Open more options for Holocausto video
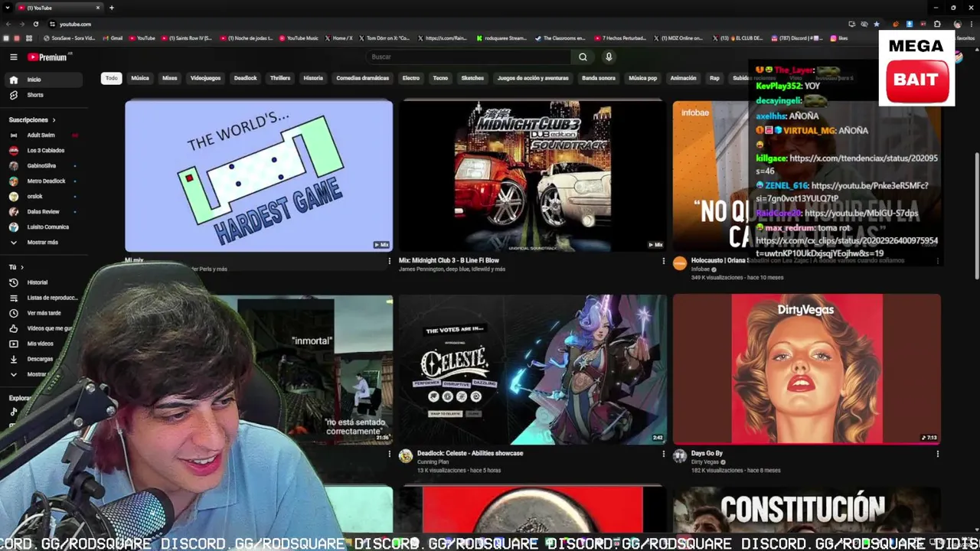The width and height of the screenshot is (980, 551). point(937,261)
